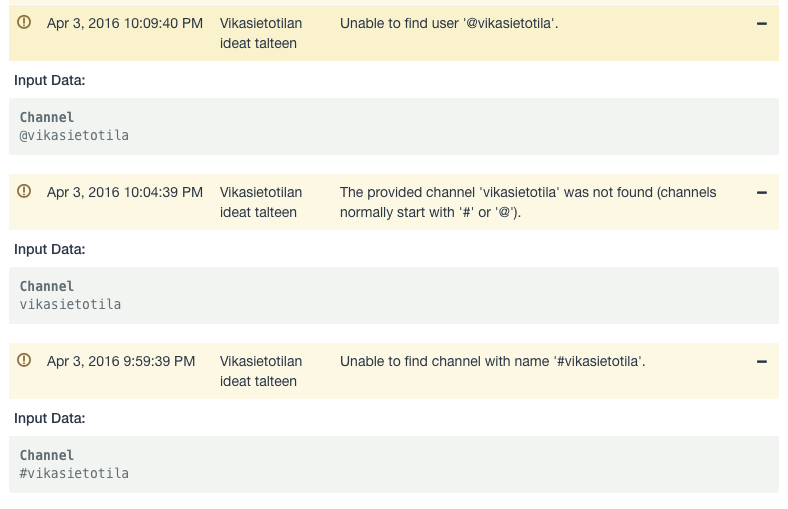Select timestamp Apr 3, 2016 9:59:39 PM

[x=121, y=361]
